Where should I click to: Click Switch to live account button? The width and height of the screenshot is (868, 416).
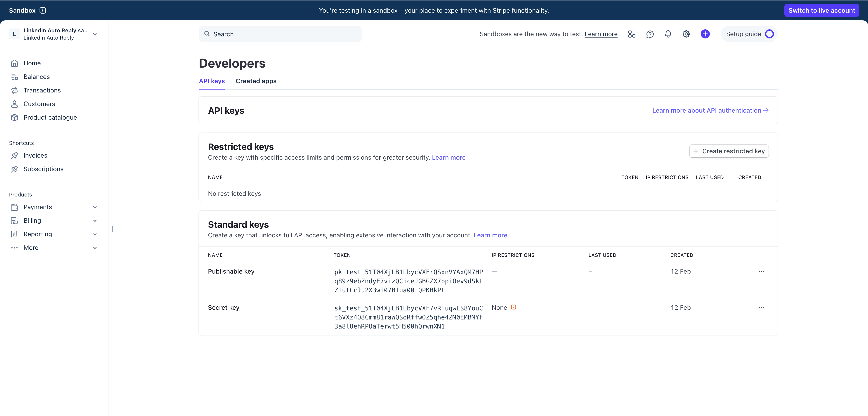click(x=821, y=10)
